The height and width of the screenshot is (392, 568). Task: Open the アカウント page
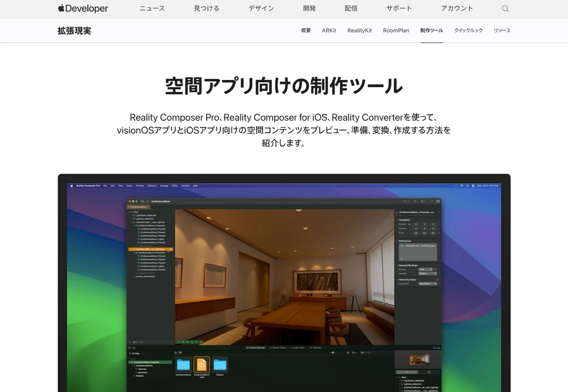[457, 9]
